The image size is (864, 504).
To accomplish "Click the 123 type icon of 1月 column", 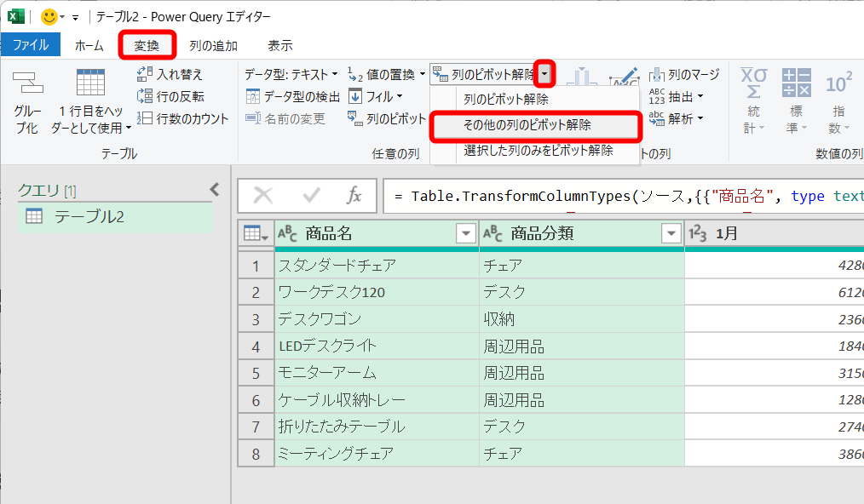I will coord(698,233).
